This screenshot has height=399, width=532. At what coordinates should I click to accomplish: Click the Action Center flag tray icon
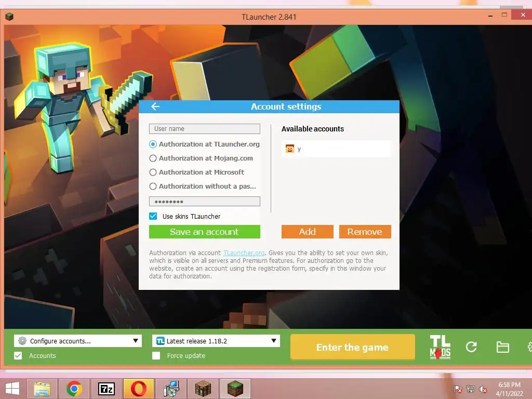(458, 389)
